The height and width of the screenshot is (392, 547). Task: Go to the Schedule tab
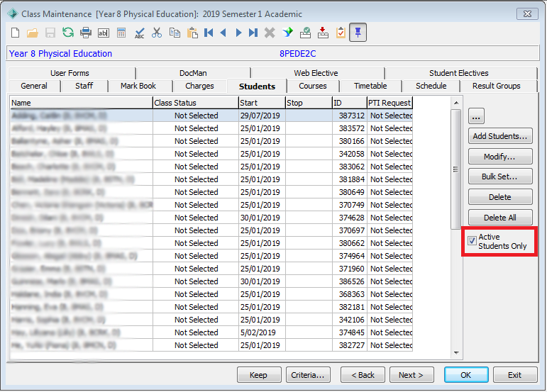pos(431,86)
